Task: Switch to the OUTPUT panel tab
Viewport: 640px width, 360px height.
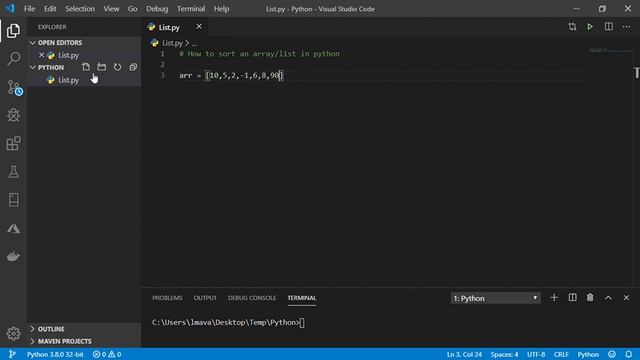Action: click(x=205, y=298)
